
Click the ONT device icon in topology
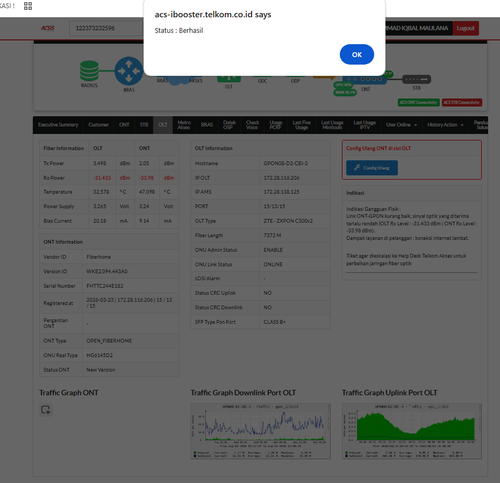(x=365, y=79)
